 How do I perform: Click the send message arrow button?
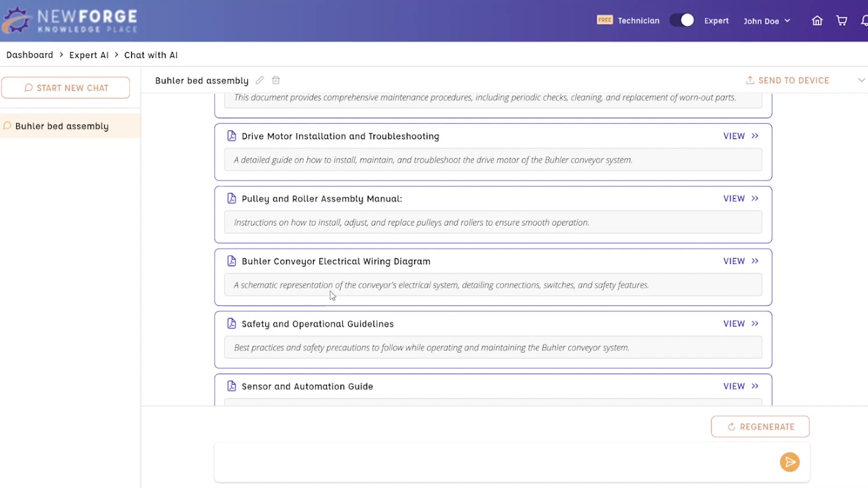789,462
